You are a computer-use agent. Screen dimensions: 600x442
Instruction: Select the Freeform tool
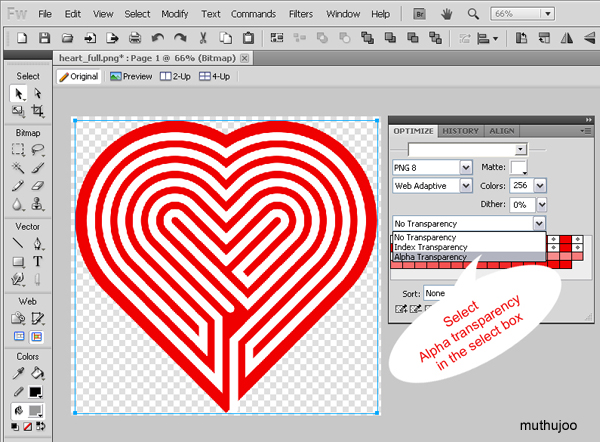coord(18,279)
